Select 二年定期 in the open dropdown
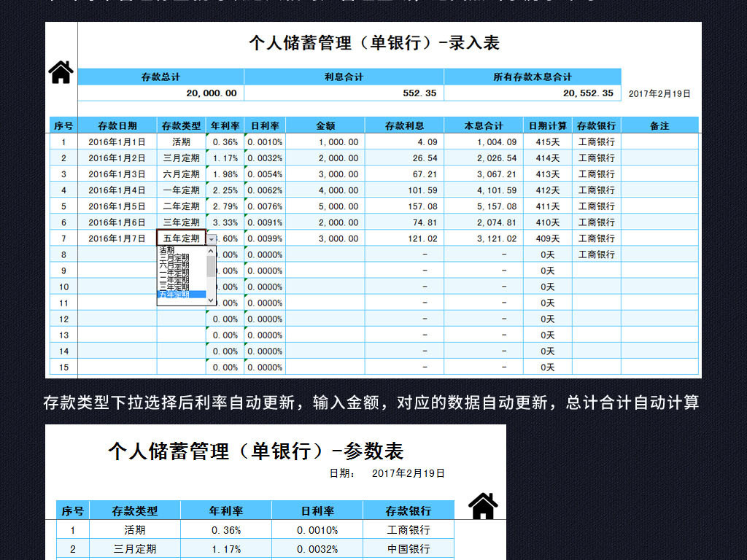This screenshot has height=560, width=747. (x=175, y=278)
